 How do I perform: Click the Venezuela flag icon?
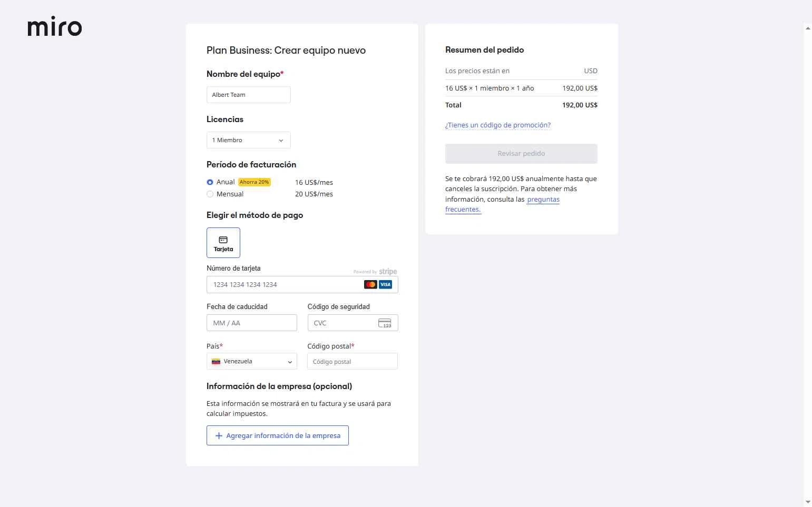click(216, 362)
